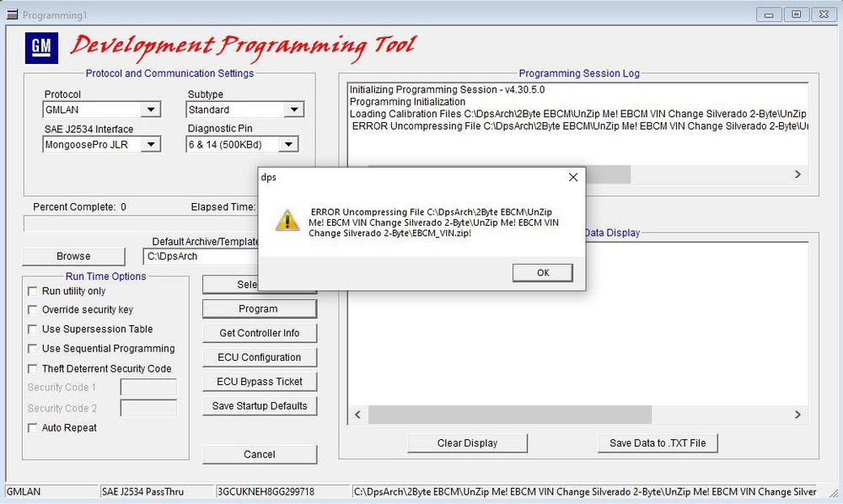This screenshot has width=843, height=504.
Task: Minimize the Programming1 window
Action: click(x=769, y=14)
